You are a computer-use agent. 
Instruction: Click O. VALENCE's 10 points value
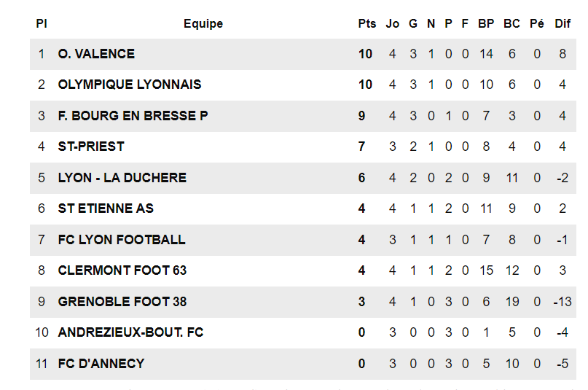point(366,54)
